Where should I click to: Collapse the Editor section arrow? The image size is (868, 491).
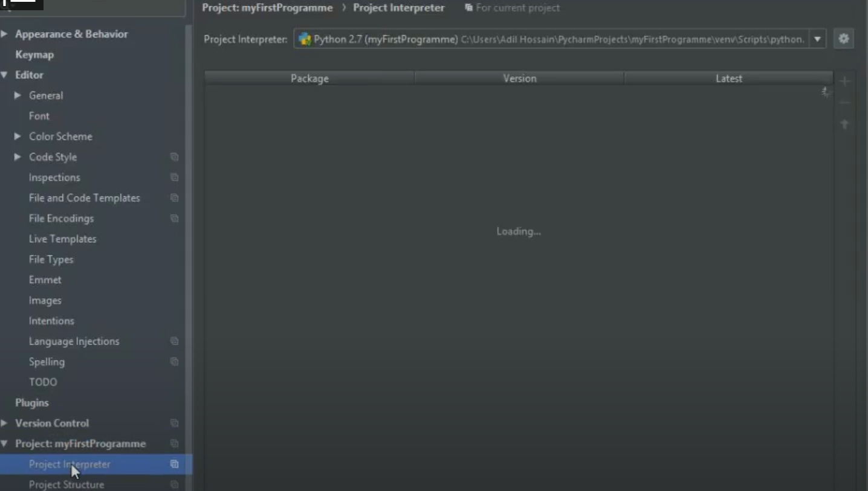point(4,75)
